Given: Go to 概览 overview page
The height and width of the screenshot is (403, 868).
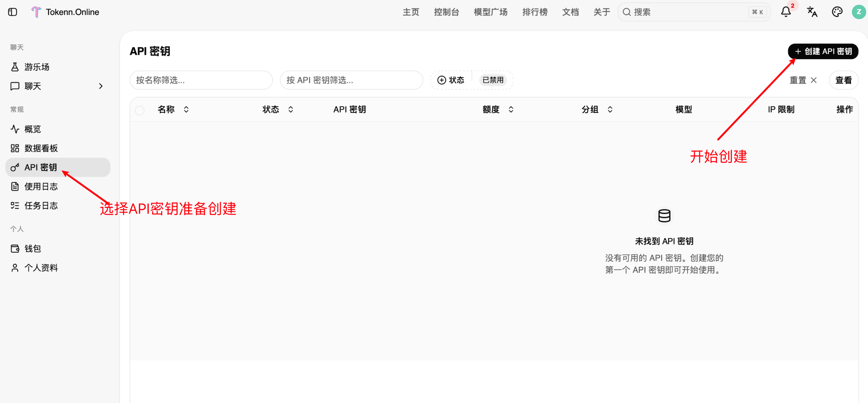Looking at the screenshot, I should [58, 129].
